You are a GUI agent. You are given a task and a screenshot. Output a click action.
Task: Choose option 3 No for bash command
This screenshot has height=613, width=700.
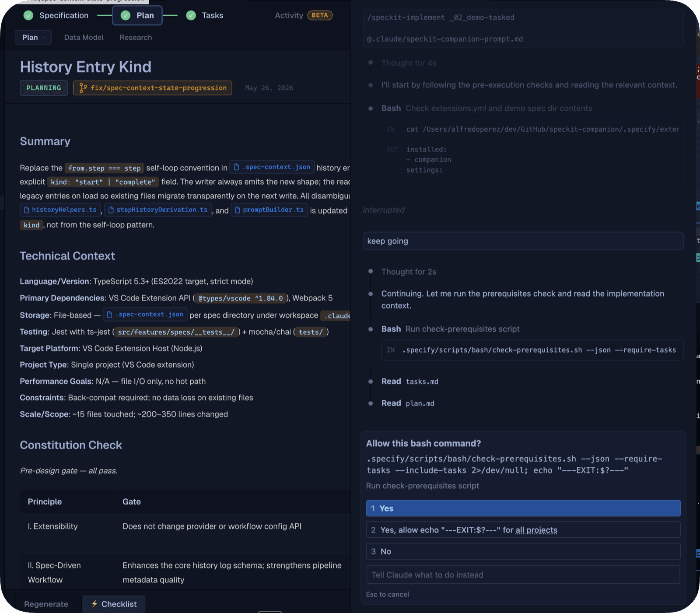[x=523, y=551]
